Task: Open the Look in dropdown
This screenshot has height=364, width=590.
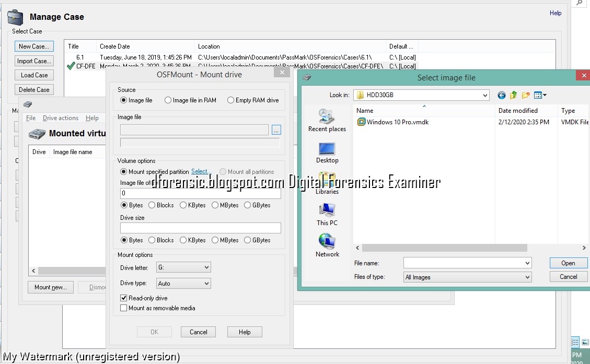Action: click(x=484, y=95)
